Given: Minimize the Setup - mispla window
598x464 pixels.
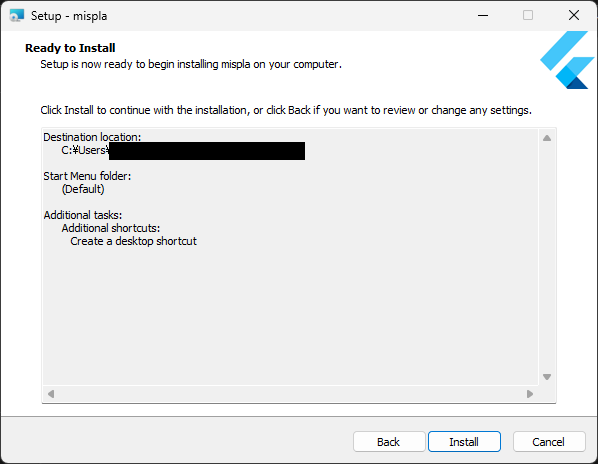Looking at the screenshot, I should click(483, 16).
